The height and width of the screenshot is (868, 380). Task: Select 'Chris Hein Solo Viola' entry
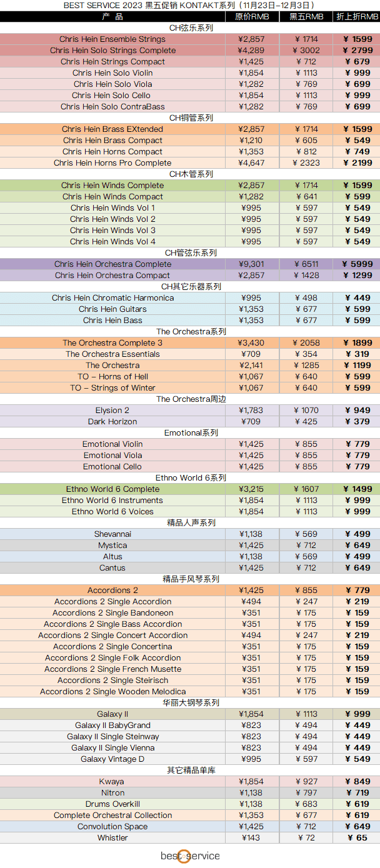point(112,84)
